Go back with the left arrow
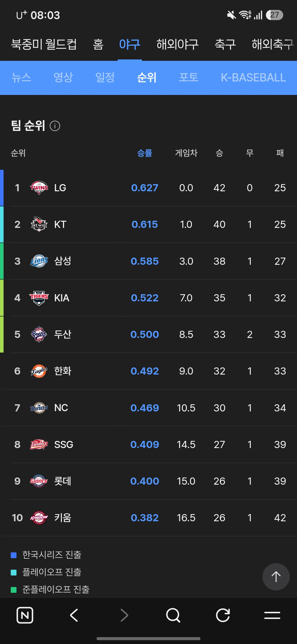This screenshot has width=297, height=644. [74, 615]
